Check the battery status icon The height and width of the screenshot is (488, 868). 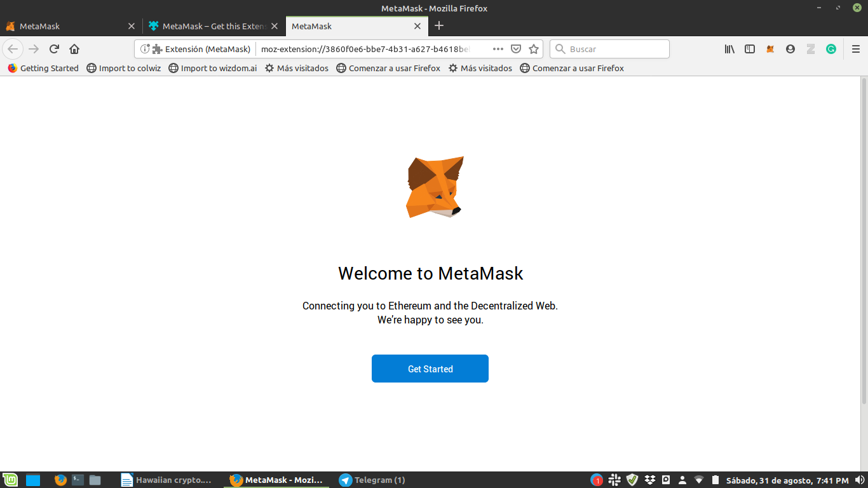715,480
